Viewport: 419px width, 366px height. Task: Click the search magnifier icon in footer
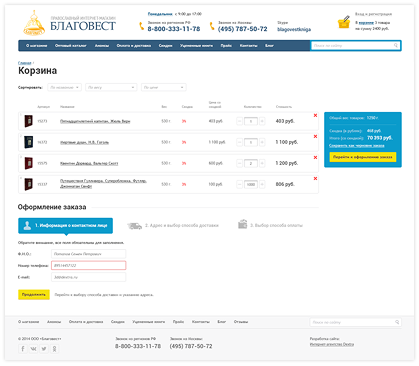point(397,322)
